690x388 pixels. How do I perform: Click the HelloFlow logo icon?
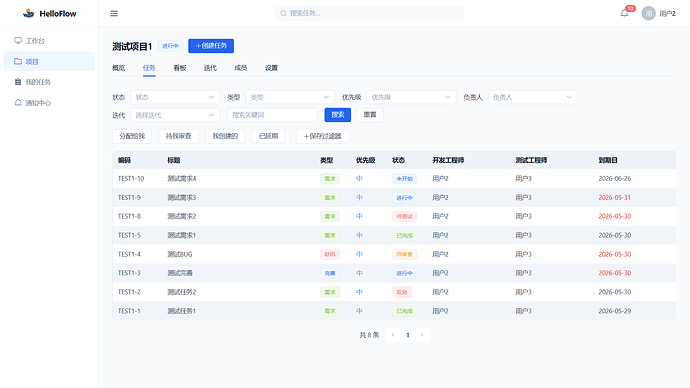[x=29, y=14]
